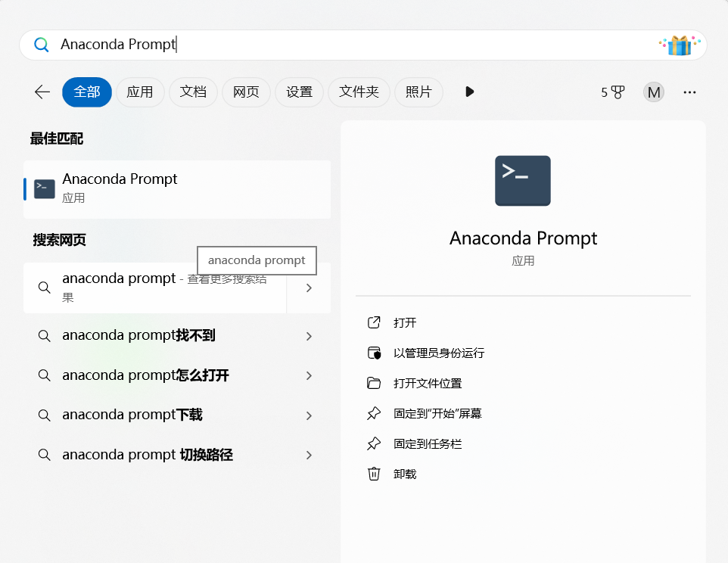
Task: Click the search text field containing Anaconda Prompt
Action: point(362,45)
